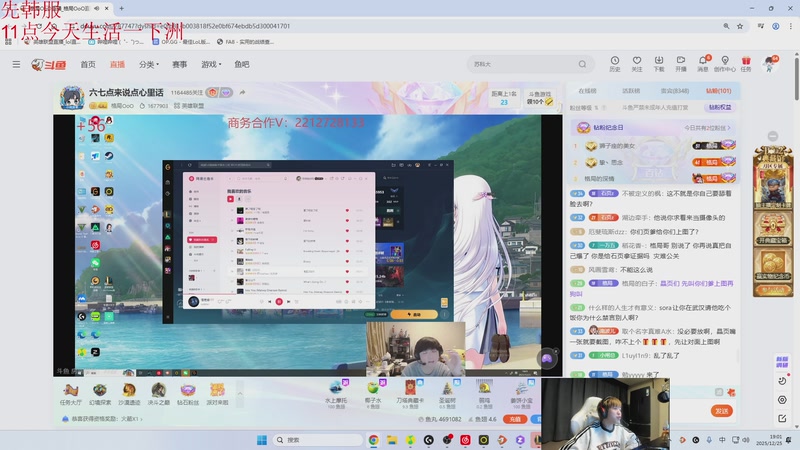The image size is (800, 450).
Task: Send the 圣诞树 gift
Action: (x=447, y=394)
